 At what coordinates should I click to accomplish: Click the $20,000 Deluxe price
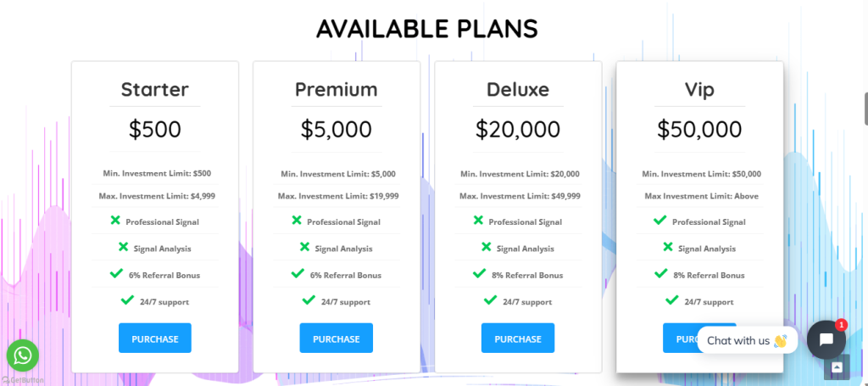tap(518, 130)
